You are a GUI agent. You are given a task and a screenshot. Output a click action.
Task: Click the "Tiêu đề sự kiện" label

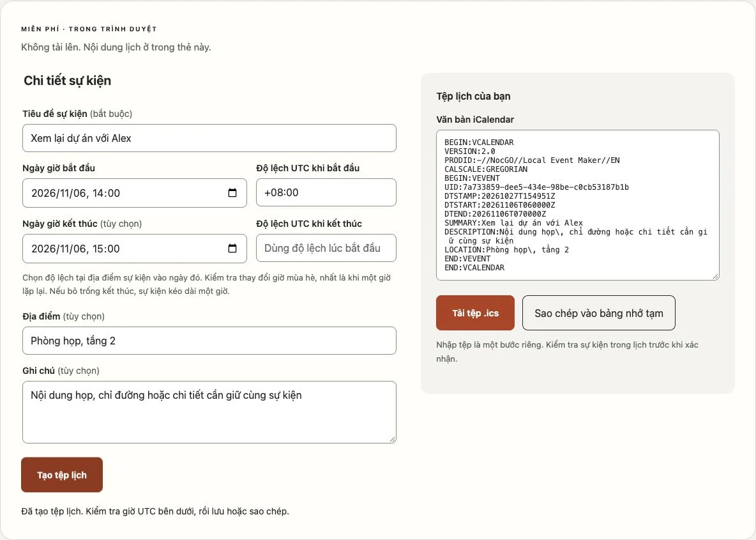55,114
